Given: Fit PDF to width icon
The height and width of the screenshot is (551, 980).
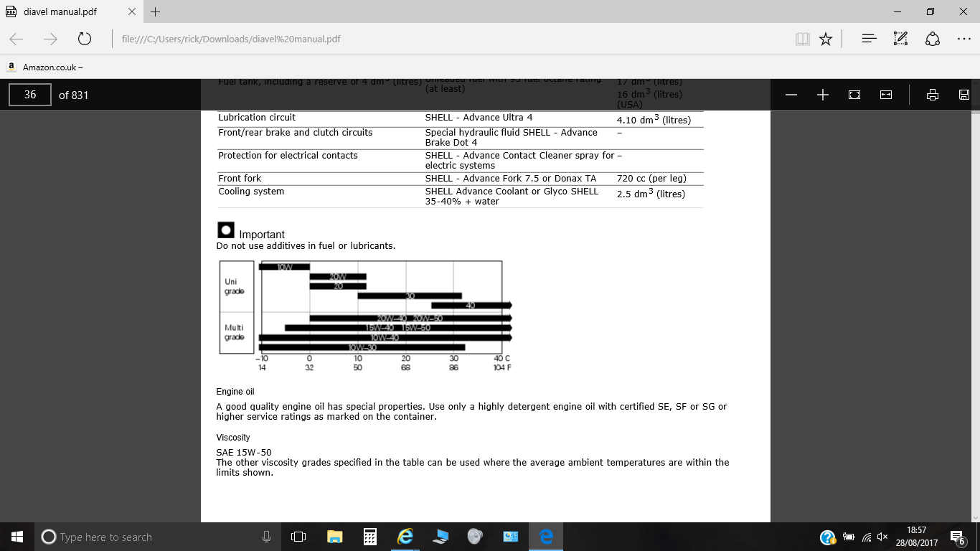Looking at the screenshot, I should (x=886, y=95).
